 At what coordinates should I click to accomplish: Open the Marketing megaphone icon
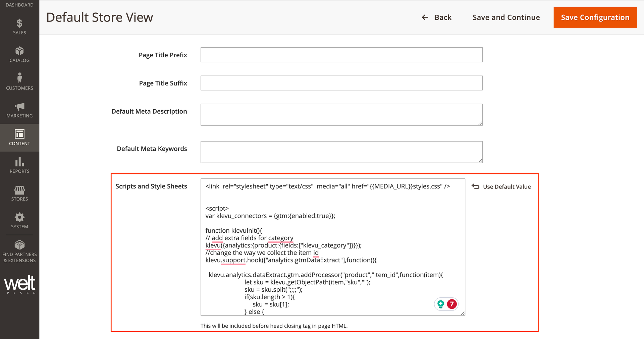19,107
